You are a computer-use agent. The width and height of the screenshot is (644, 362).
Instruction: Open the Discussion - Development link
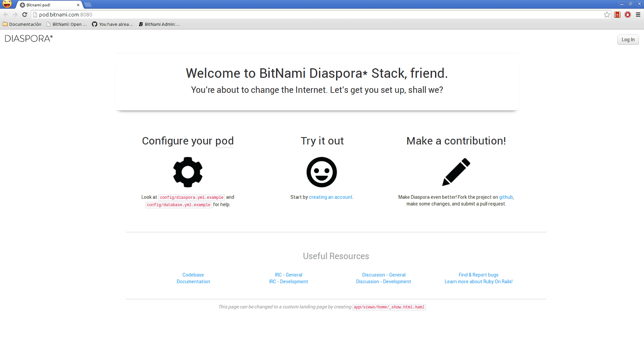(384, 282)
